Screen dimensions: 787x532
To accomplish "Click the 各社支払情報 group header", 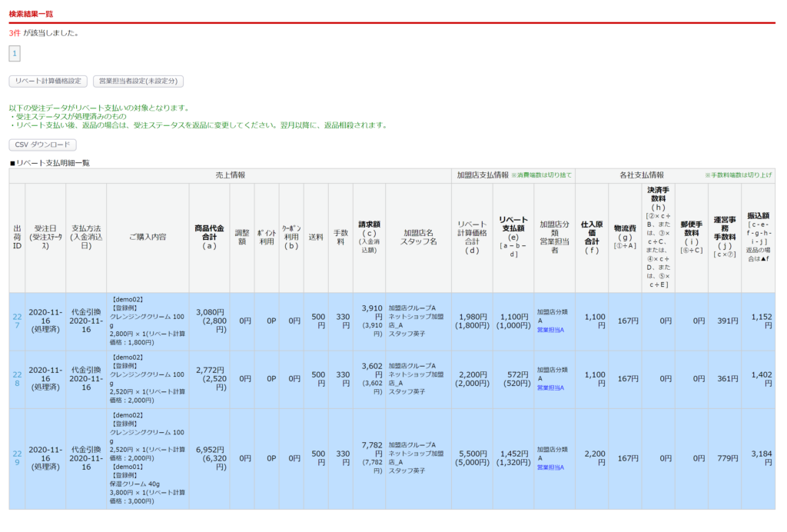I will (641, 175).
